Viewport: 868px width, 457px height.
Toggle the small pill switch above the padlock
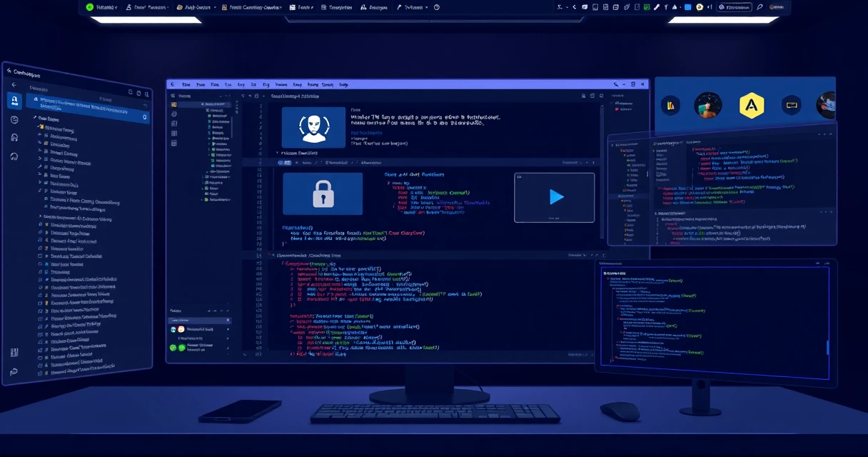[284, 163]
